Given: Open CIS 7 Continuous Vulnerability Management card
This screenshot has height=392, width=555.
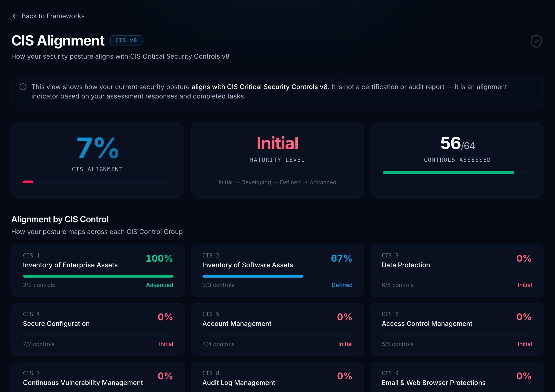Looking at the screenshot, I should pos(98,377).
